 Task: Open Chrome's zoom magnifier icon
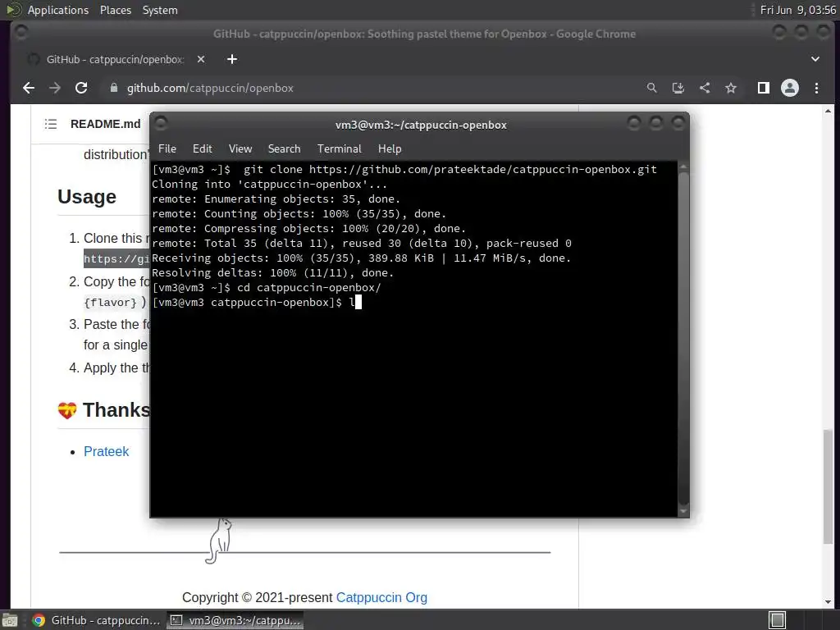[x=651, y=88]
